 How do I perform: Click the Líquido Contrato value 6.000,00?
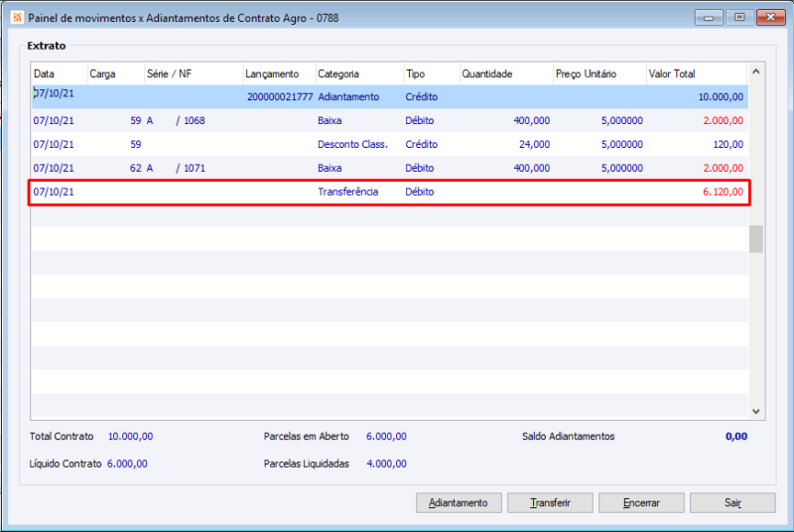[x=127, y=464]
